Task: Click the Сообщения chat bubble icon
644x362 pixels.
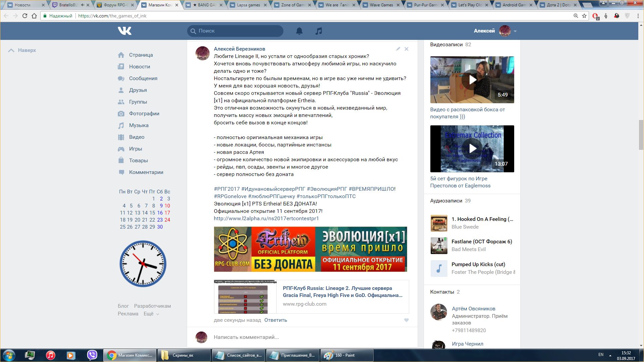Action: pos(121,78)
